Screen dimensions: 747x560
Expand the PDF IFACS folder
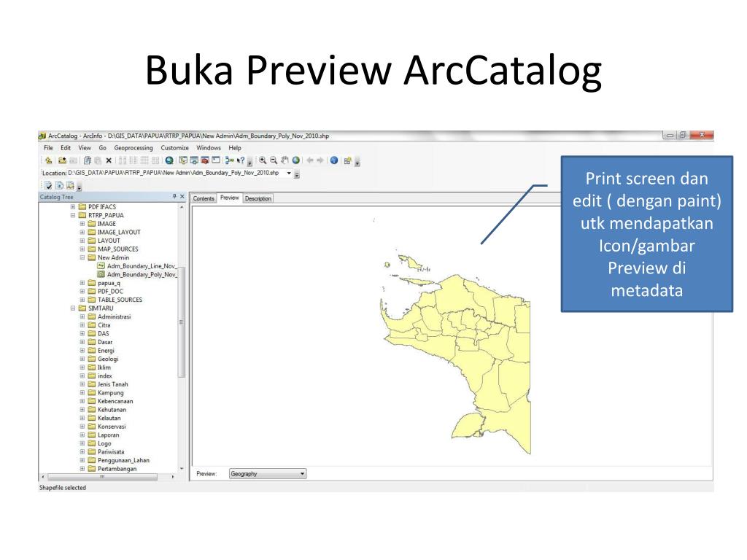tap(73, 206)
